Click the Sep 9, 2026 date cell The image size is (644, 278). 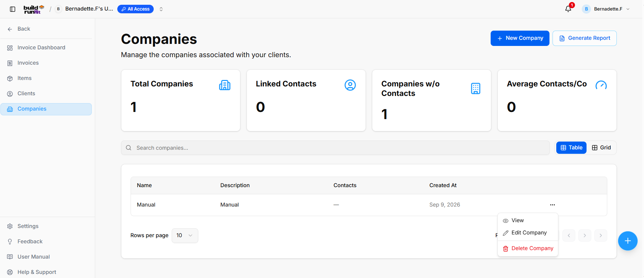[444, 205]
